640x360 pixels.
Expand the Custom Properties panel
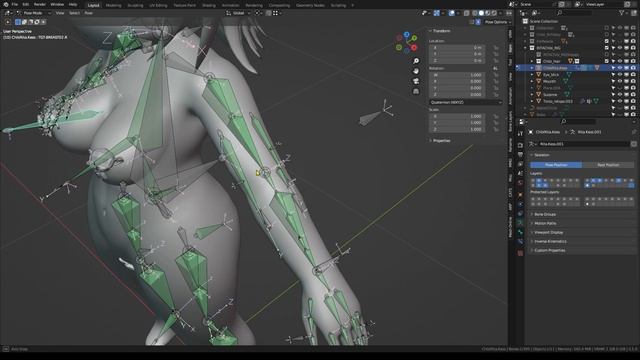549,250
